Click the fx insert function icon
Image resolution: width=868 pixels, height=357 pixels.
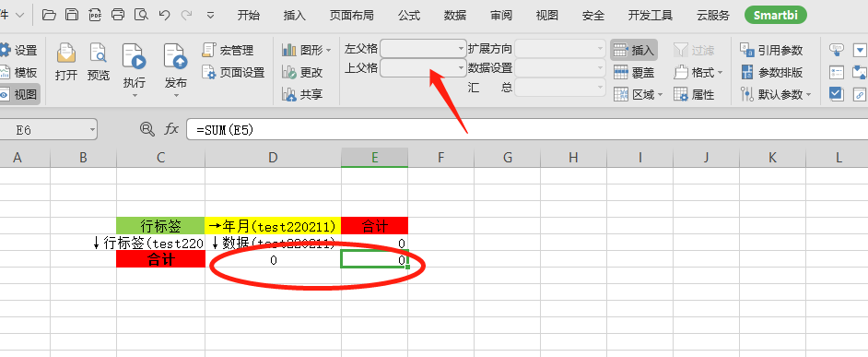coord(171,129)
